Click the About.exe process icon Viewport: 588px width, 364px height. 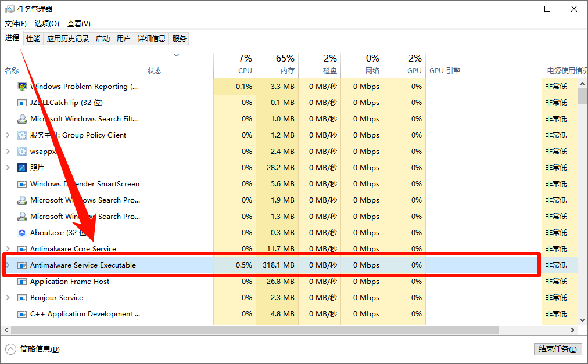point(21,232)
